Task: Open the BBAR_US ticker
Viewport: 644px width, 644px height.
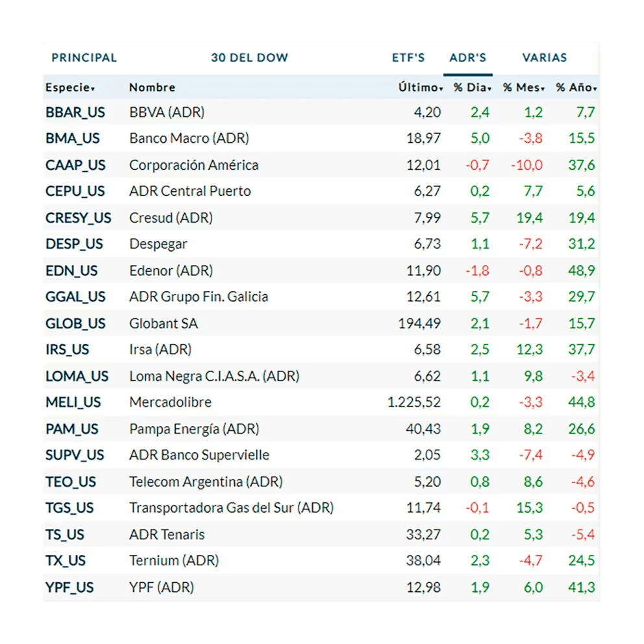Action: coord(75,112)
